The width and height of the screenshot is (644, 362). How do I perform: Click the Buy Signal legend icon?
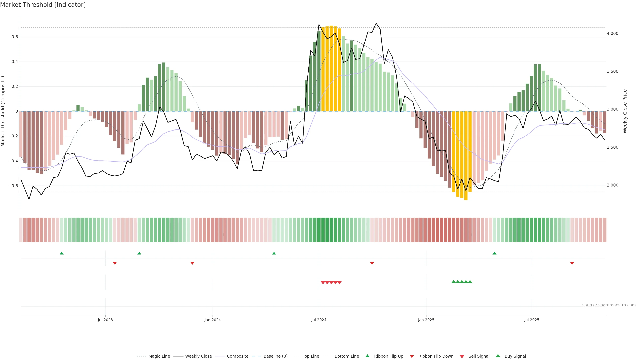click(x=498, y=356)
